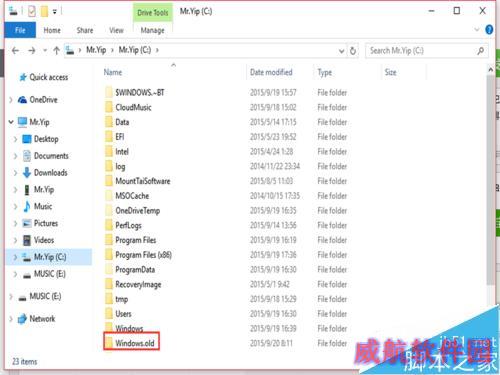This screenshot has width=500, height=375.
Task: Click the Refresh button next to address bar
Action: click(353, 51)
